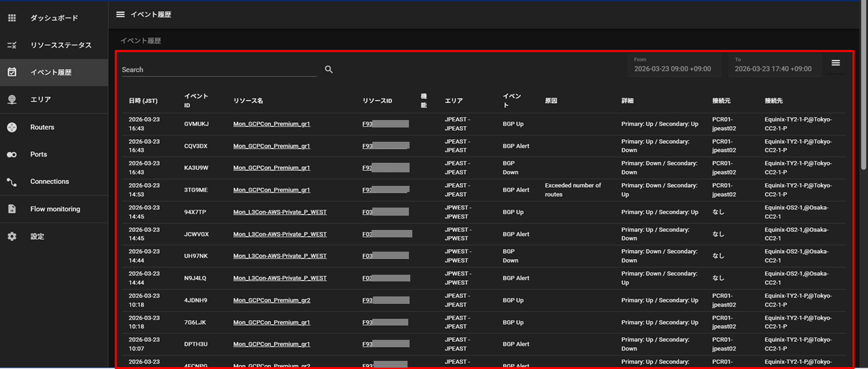Image resolution: width=868 pixels, height=369 pixels.
Task: Open the From date picker field
Action: [675, 65]
